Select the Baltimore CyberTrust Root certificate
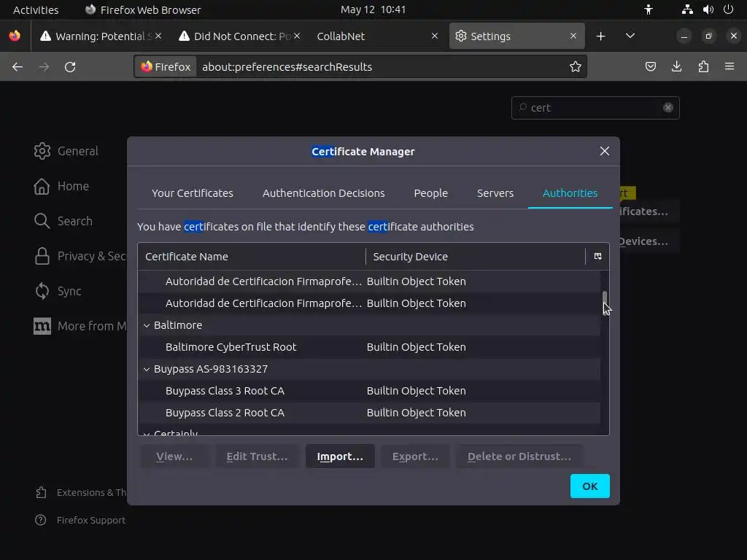The width and height of the screenshot is (747, 560). tap(368, 347)
